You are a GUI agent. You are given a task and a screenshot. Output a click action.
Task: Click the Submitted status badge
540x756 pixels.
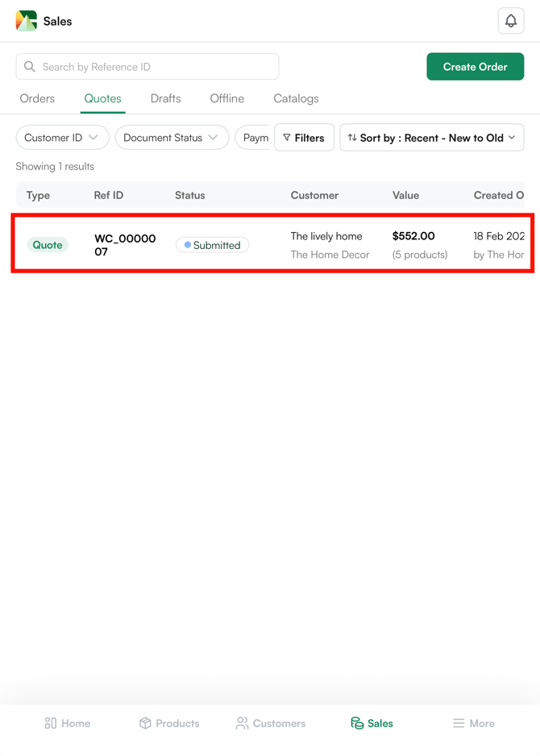pos(212,245)
